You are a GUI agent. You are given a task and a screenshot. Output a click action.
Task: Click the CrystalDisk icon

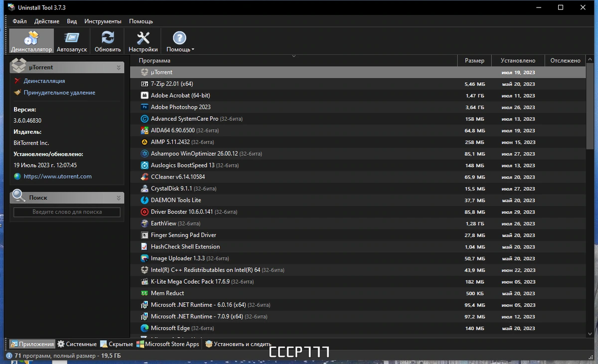pyautogui.click(x=145, y=189)
